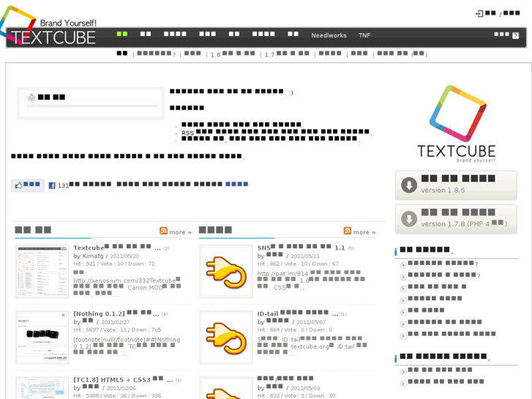Screen dimensions: 532x399
Task: Click RSS-prefixed bullet line text
Action: (x=276, y=133)
